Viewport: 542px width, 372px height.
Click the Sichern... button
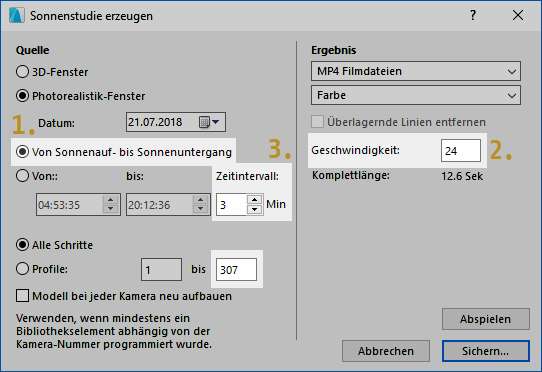[486, 351]
